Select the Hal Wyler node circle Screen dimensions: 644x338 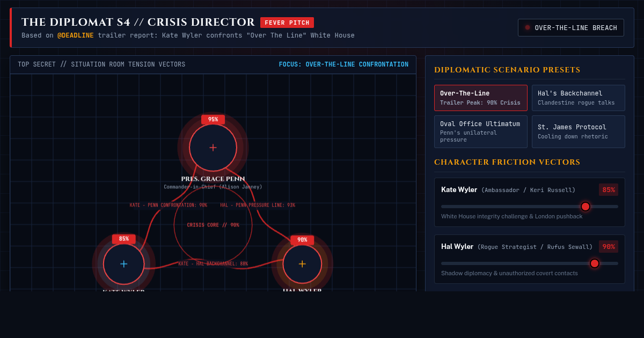[302, 264]
